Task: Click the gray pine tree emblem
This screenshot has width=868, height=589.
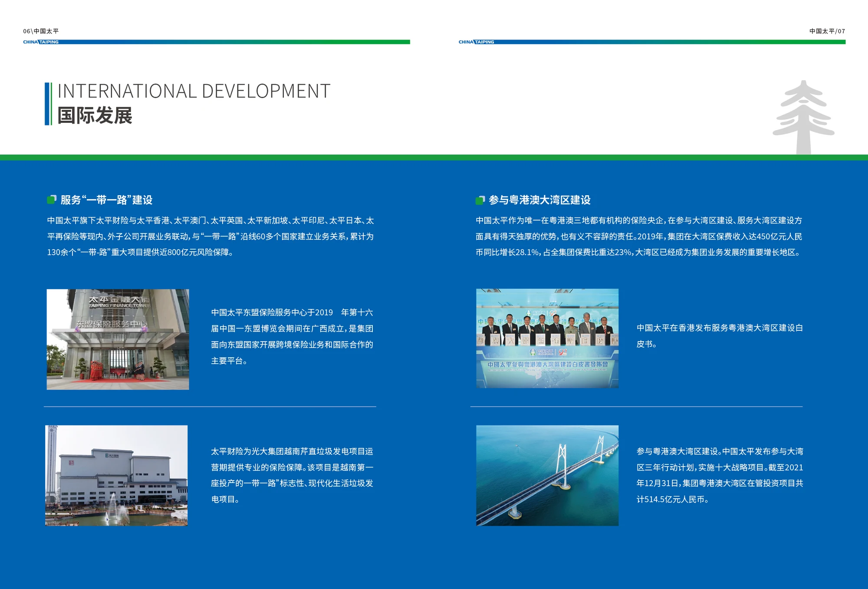Action: (x=803, y=117)
